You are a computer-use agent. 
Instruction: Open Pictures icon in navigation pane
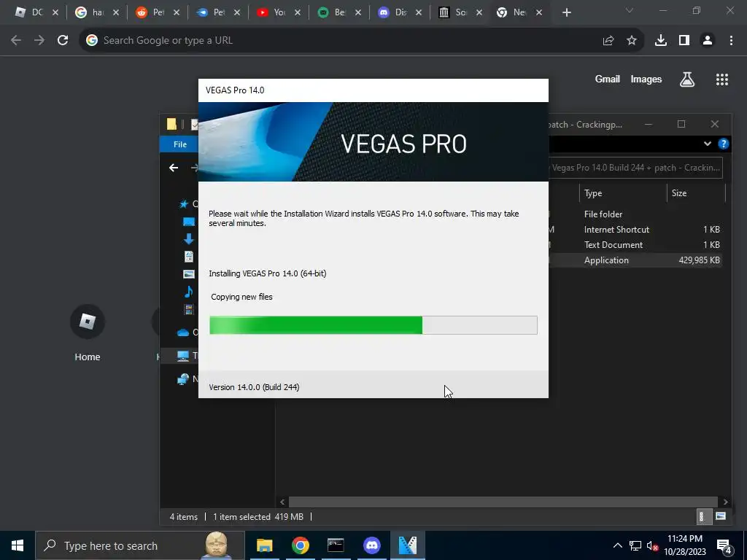[189, 274]
